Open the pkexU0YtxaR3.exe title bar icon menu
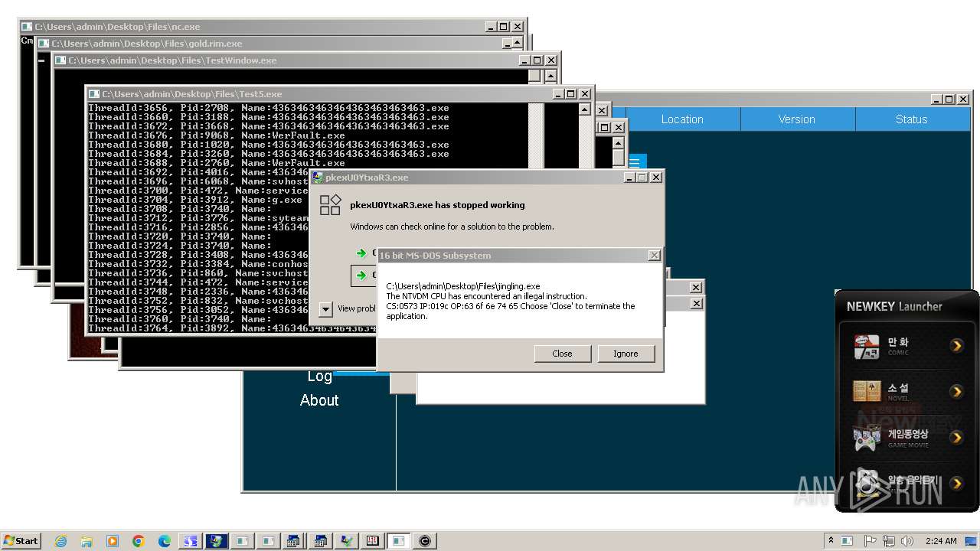 [318, 177]
